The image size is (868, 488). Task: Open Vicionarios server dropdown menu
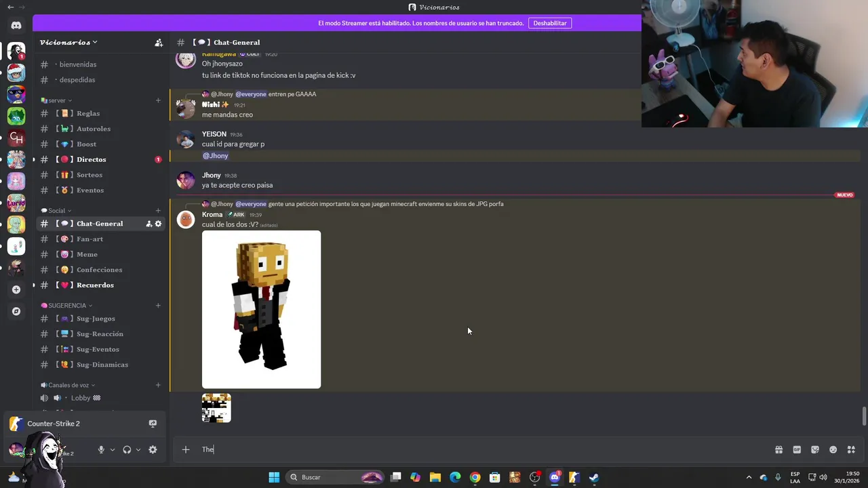(68, 43)
